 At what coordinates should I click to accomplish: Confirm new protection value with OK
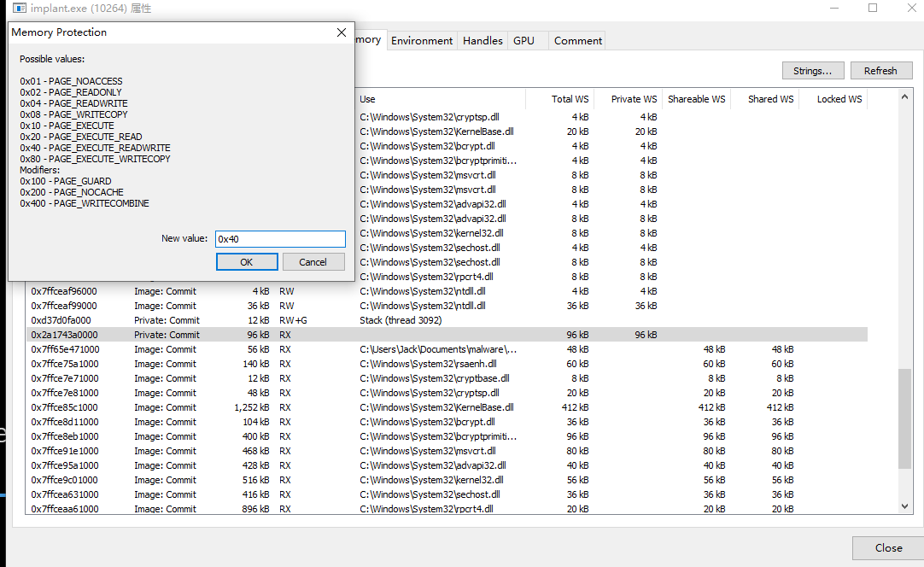tap(246, 262)
